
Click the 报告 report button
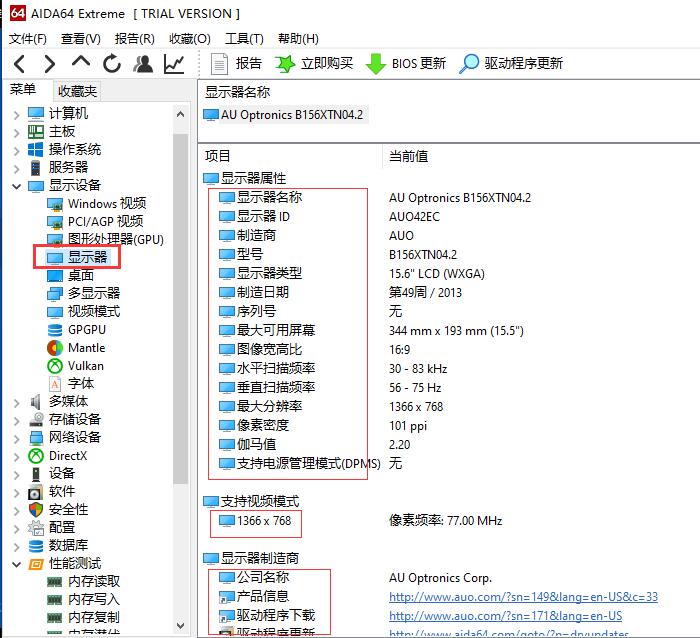pyautogui.click(x=236, y=64)
